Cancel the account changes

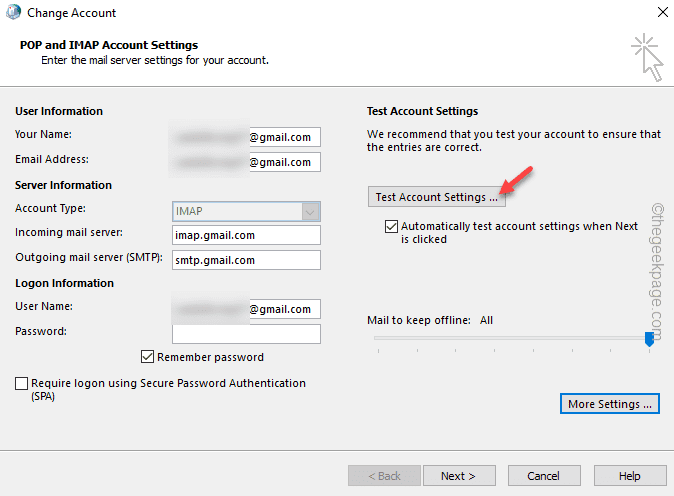(x=544, y=476)
